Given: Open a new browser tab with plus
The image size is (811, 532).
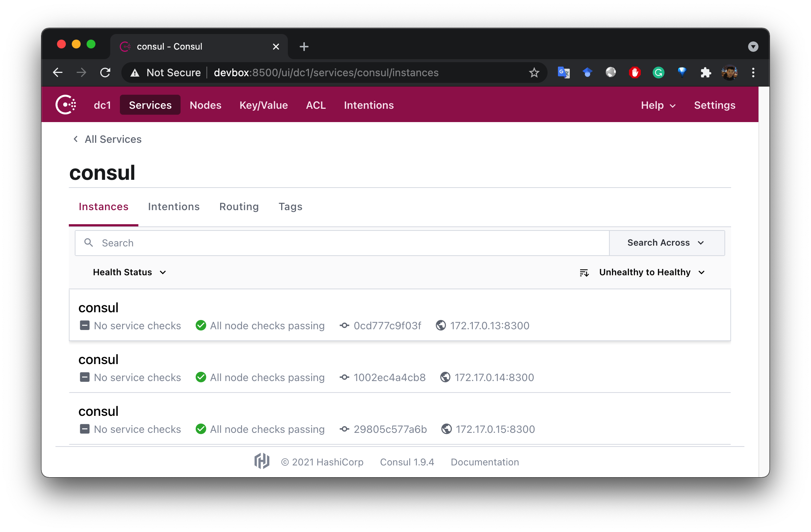Looking at the screenshot, I should (304, 47).
